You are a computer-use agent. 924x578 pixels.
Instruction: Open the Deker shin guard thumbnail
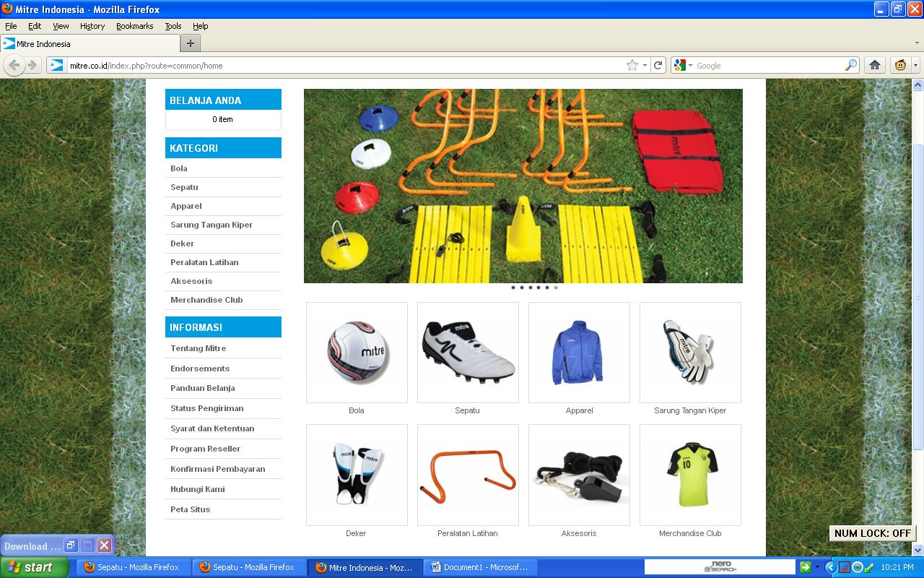point(357,475)
